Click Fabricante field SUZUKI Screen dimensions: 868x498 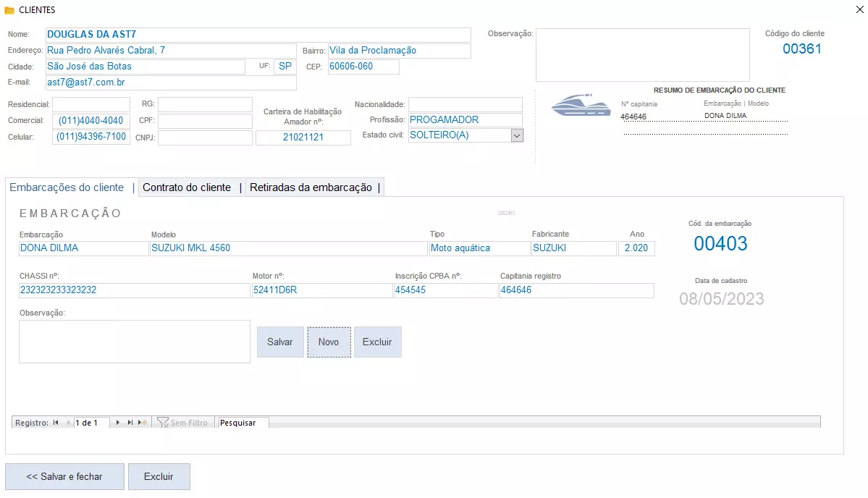tap(573, 248)
